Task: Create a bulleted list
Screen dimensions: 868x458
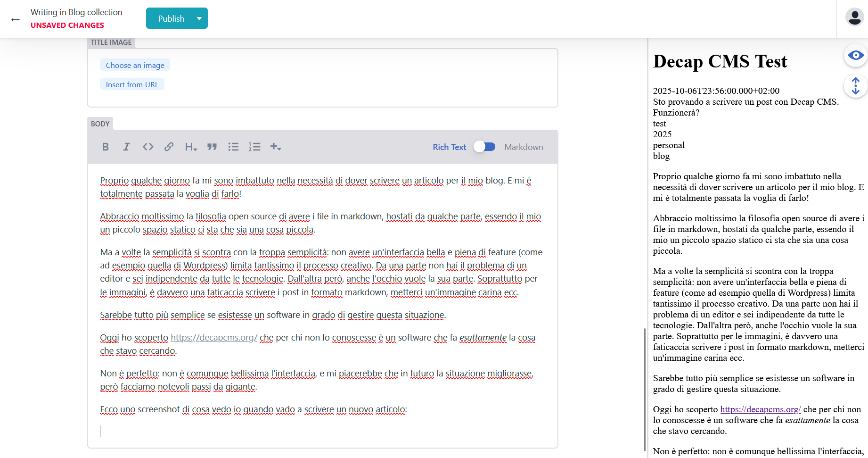Action: (x=233, y=147)
